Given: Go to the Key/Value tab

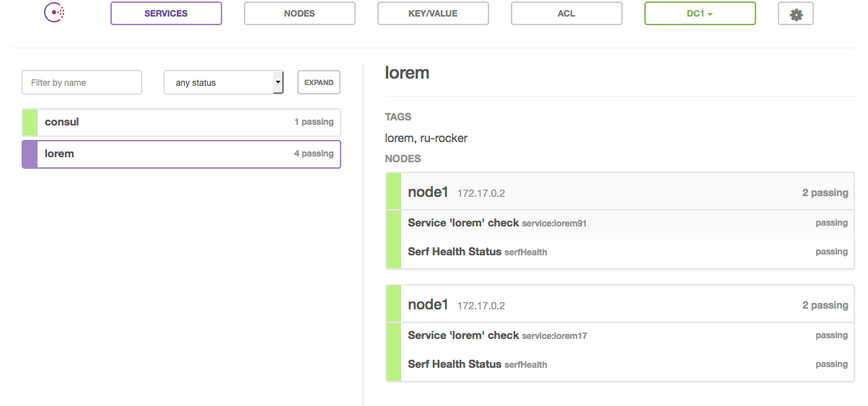Looking at the screenshot, I should 433,14.
